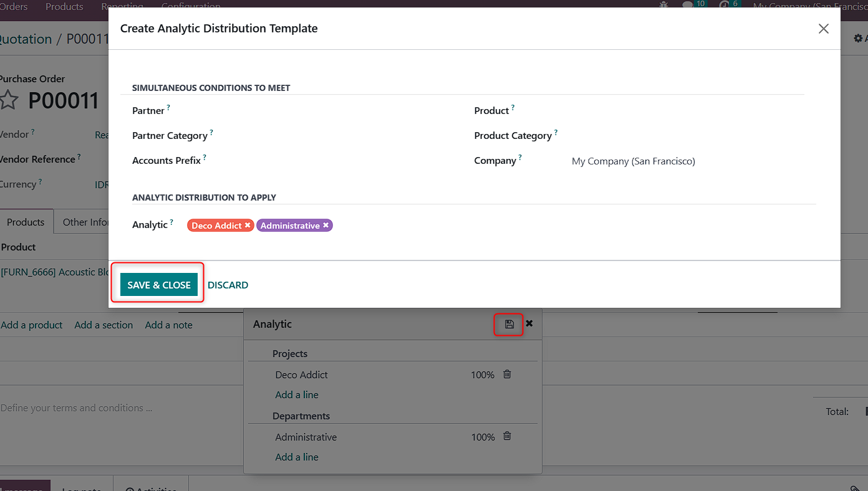Close the Analytic popup with its X icon
The image size is (868, 491).
tap(529, 323)
